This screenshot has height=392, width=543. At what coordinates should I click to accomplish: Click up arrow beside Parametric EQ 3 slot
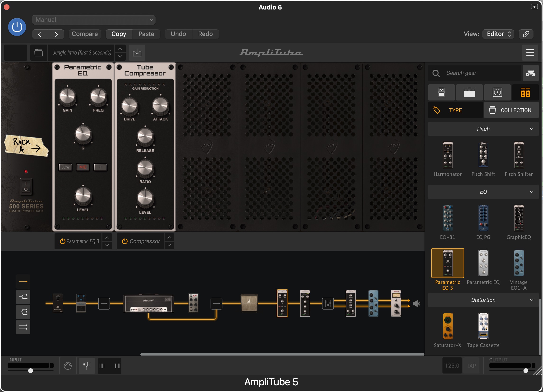click(x=107, y=237)
